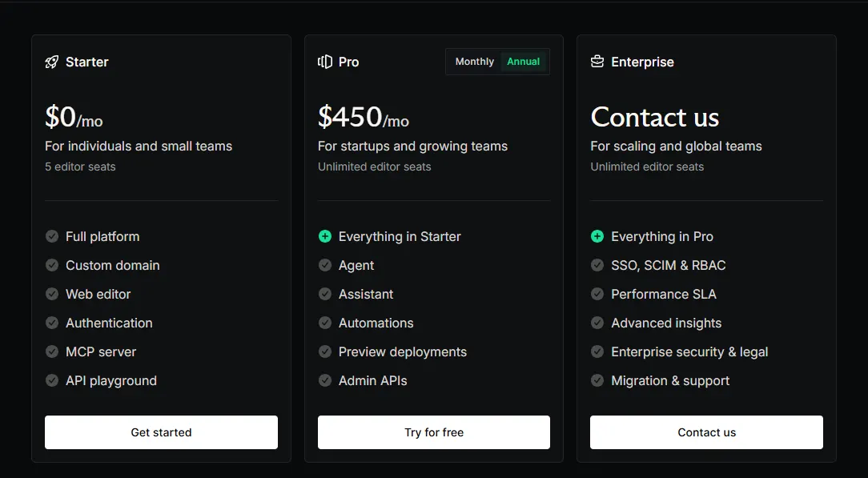Click the checkmark icon next to Preview deployments
The image size is (868, 478).
[x=325, y=351]
